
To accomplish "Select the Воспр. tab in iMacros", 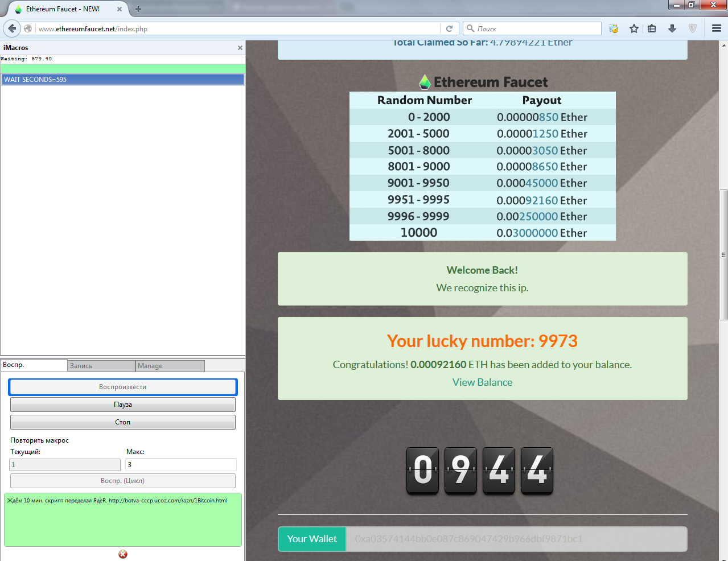I will 34,365.
